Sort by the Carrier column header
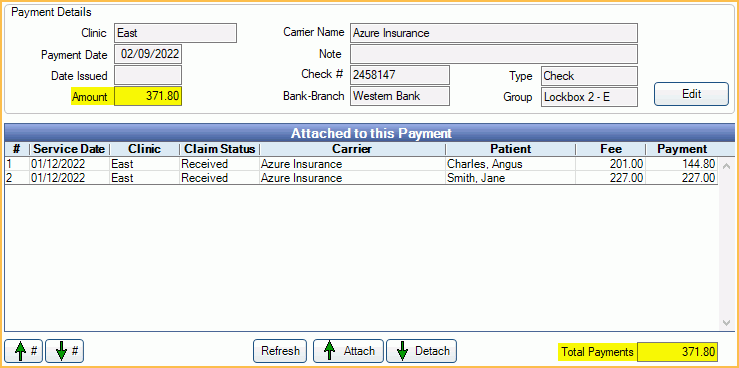This screenshot has height=368, width=739. tap(352, 149)
